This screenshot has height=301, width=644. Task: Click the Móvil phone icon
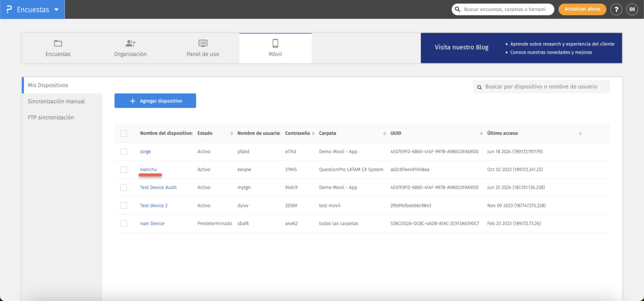click(275, 44)
